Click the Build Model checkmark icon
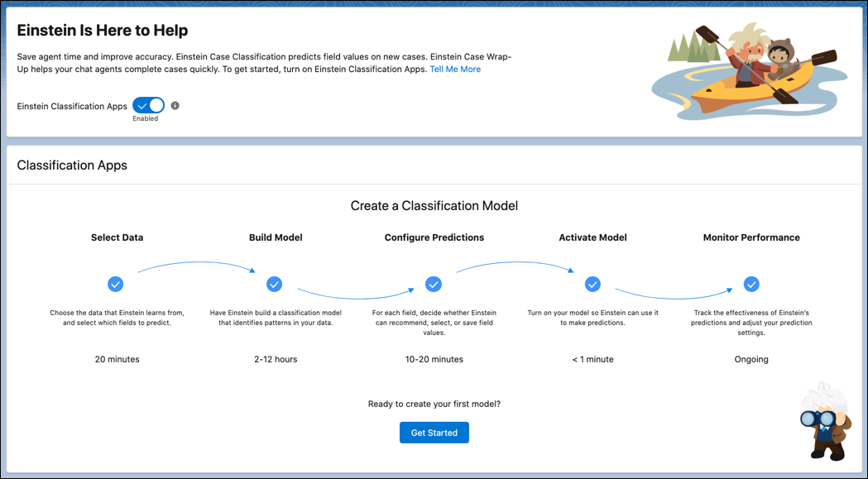Viewport: 868px width, 479px height. pos(275,284)
